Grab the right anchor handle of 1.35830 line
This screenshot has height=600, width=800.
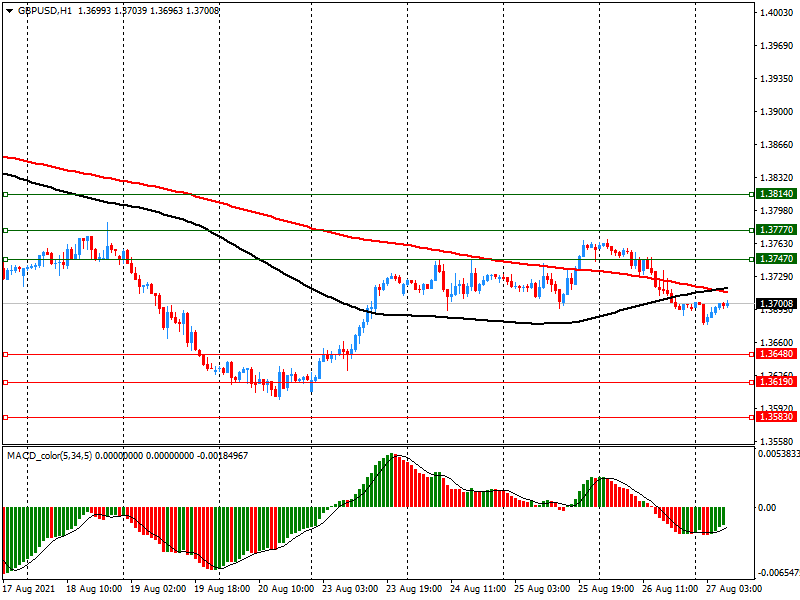tap(751, 417)
